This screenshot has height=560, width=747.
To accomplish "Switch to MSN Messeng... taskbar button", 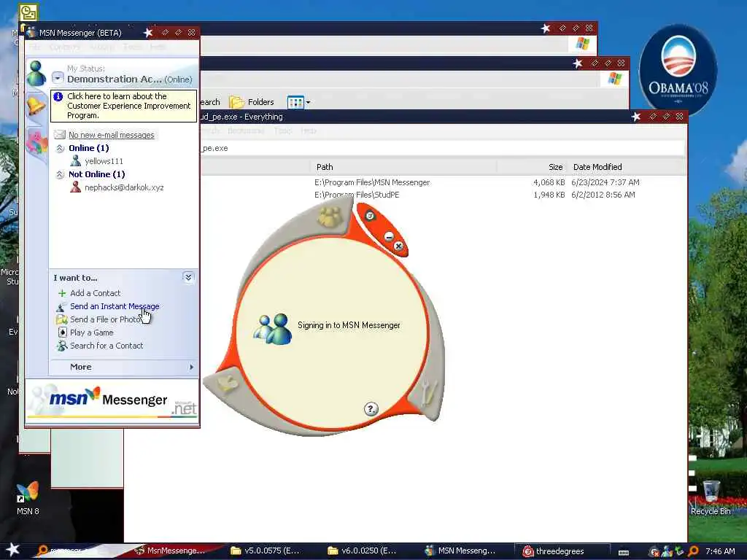I will tap(460, 551).
